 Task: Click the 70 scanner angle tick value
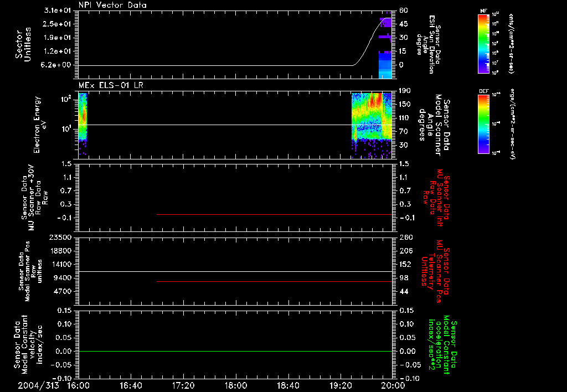coord(404,132)
